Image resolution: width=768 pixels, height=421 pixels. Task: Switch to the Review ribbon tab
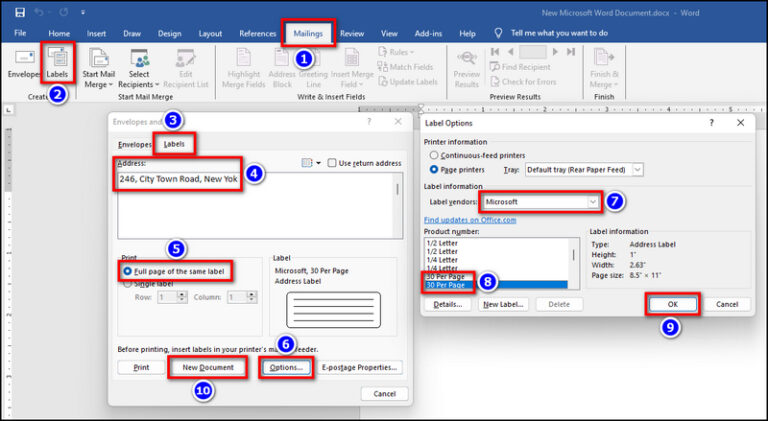pos(352,33)
